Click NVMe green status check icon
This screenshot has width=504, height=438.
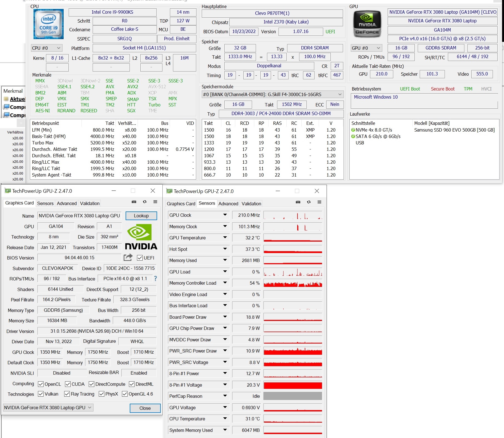(x=353, y=130)
